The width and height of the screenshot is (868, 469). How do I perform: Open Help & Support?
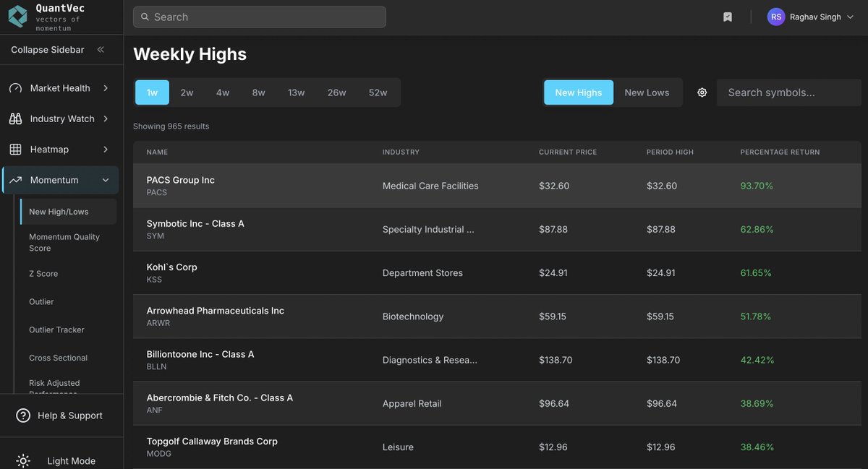click(61, 416)
